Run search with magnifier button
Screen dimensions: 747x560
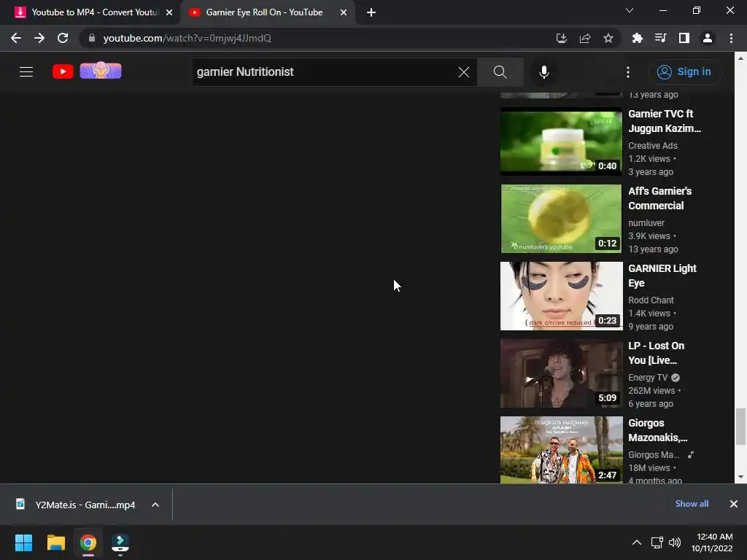[x=500, y=72]
